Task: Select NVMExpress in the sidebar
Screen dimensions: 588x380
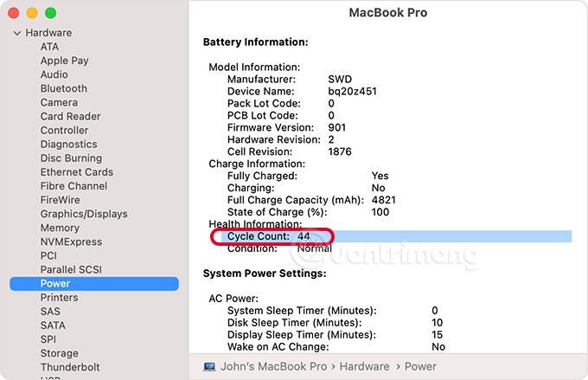Action: click(x=71, y=242)
